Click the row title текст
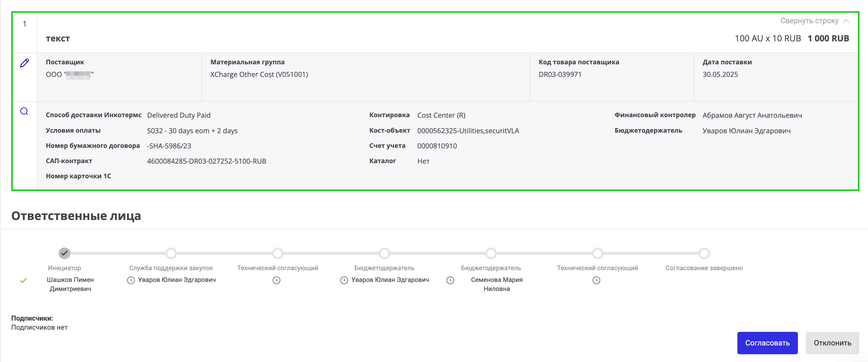The width and height of the screenshot is (868, 362). [58, 38]
